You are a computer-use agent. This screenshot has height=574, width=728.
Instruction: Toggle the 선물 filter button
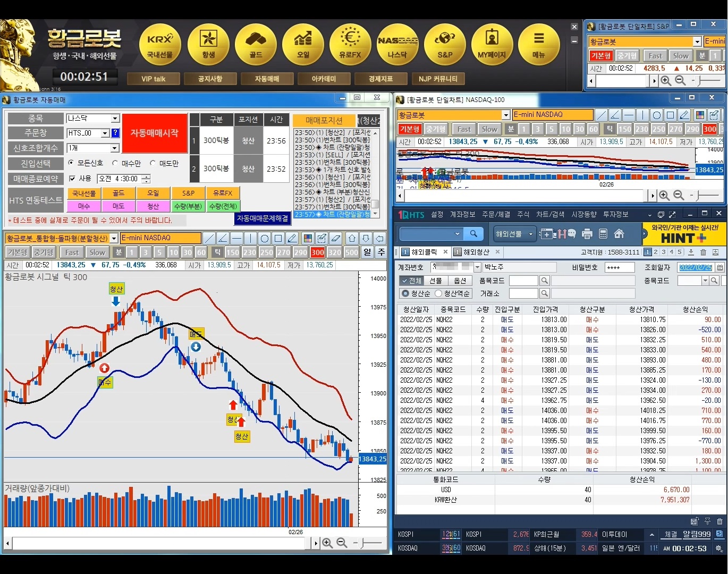pos(436,281)
